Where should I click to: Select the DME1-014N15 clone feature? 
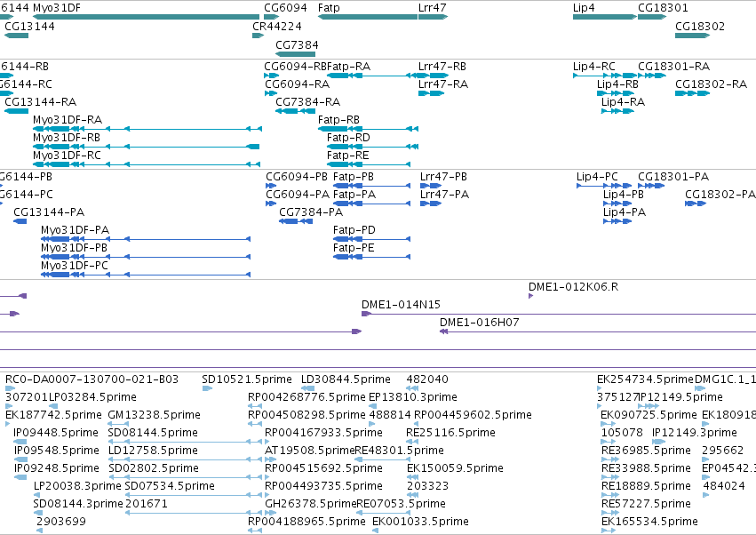click(559, 314)
